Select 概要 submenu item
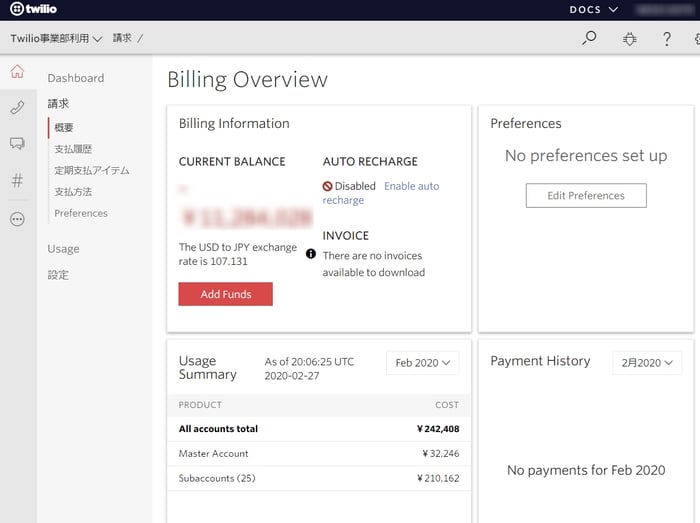This screenshot has height=523, width=700. point(64,128)
